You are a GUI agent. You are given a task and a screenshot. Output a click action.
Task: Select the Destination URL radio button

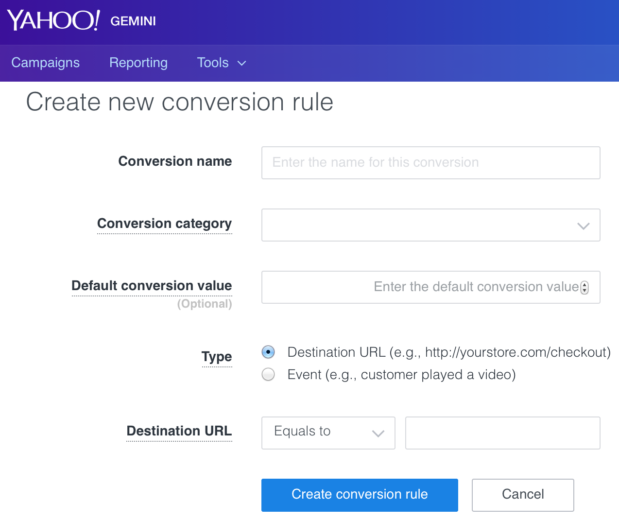coord(268,352)
